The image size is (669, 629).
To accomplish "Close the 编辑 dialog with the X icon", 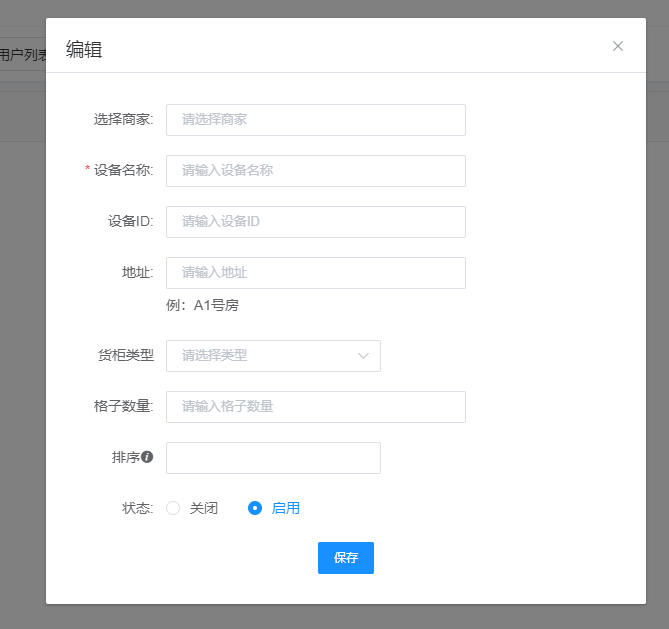I will coord(618,46).
